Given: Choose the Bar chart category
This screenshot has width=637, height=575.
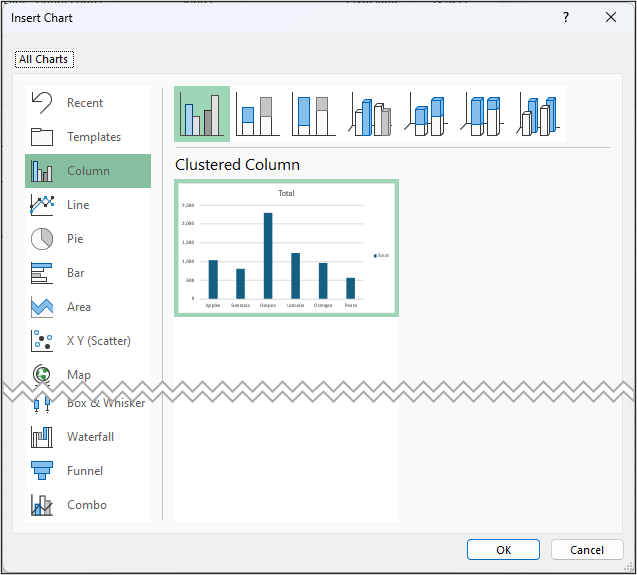Looking at the screenshot, I should coord(75,273).
